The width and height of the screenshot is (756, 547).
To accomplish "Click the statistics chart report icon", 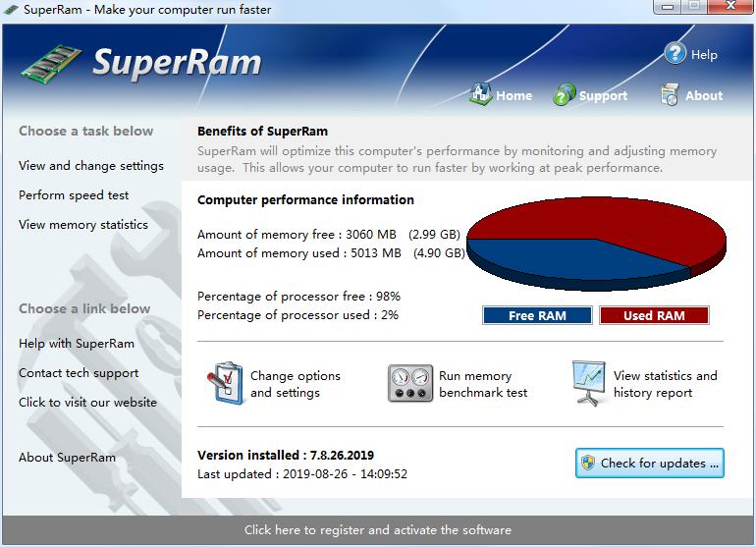I will [589, 383].
